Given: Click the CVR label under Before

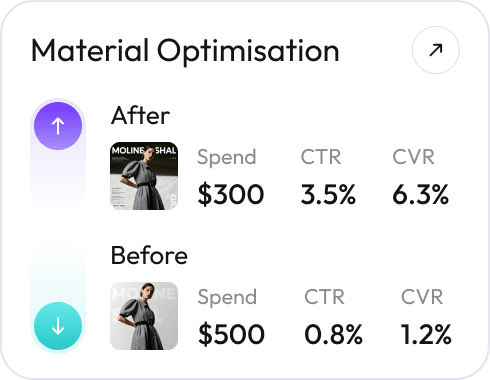Looking at the screenshot, I should (422, 297).
